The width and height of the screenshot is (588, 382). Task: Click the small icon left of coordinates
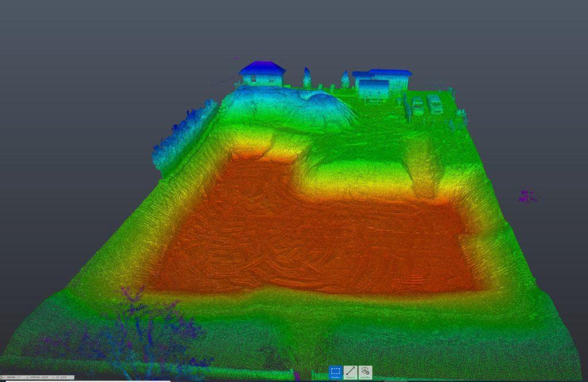pyautogui.click(x=2, y=377)
